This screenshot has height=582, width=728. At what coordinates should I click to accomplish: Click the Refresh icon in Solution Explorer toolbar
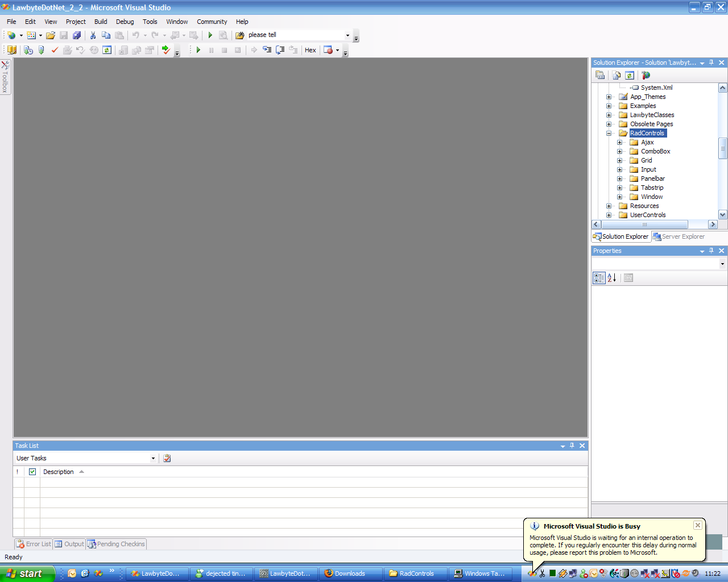click(x=630, y=75)
